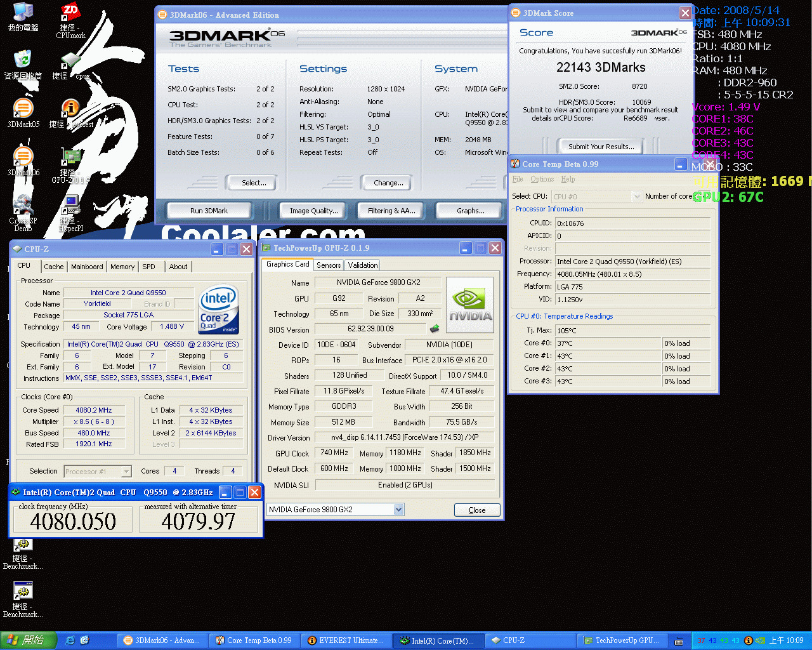
Task: Open the Select CPU dropdown in Core Temp
Action: pyautogui.click(x=596, y=197)
